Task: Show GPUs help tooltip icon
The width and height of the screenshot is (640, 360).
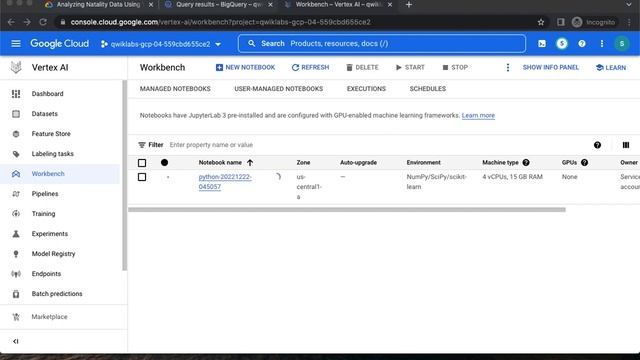Action: coord(584,162)
